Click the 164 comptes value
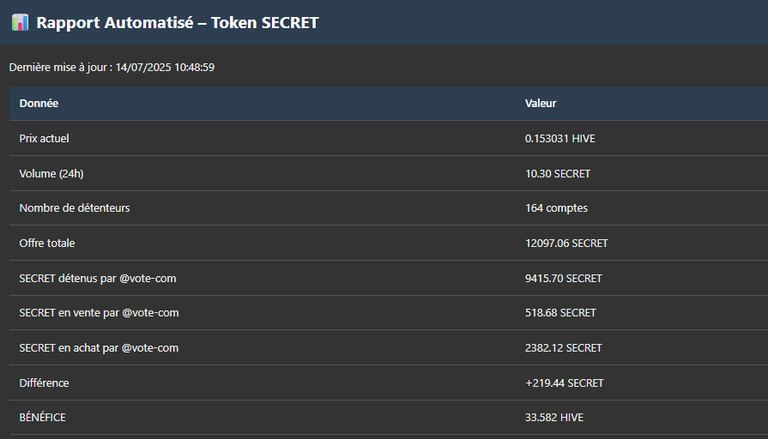Screen dimensions: 768x439 556,208
